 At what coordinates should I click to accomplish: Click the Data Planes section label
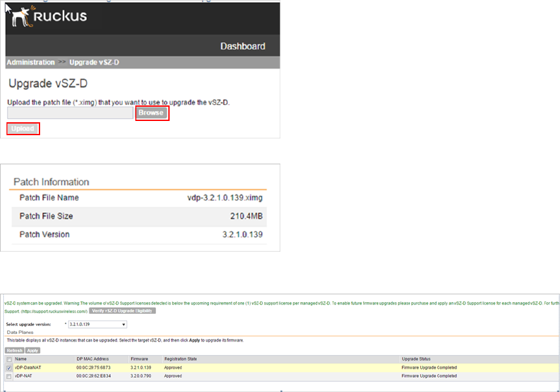coord(20,332)
